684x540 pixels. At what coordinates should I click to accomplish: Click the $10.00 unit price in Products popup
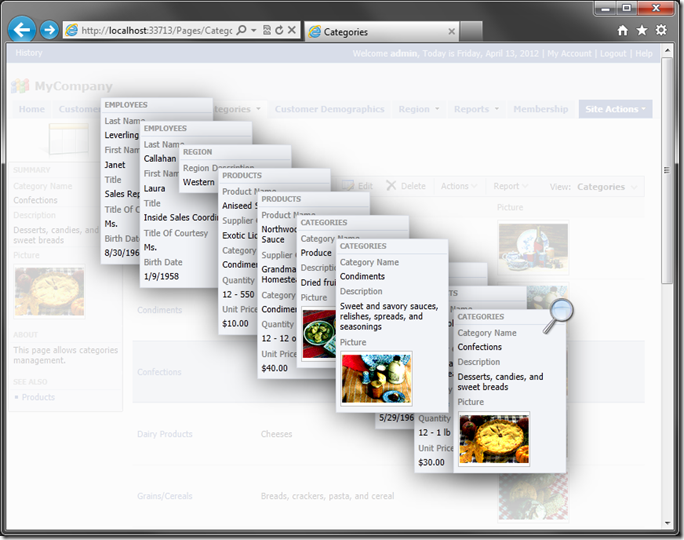point(235,324)
